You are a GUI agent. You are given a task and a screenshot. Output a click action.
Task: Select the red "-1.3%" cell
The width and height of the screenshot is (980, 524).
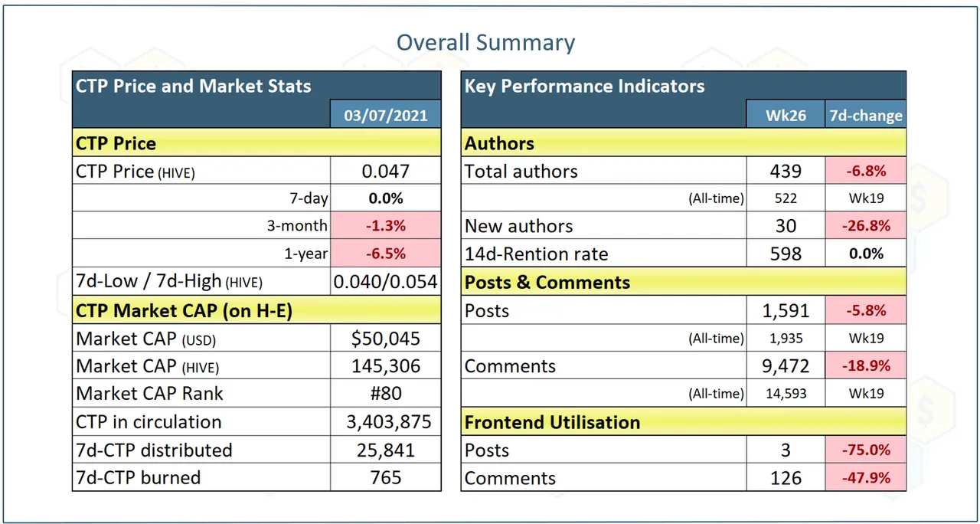tap(386, 226)
